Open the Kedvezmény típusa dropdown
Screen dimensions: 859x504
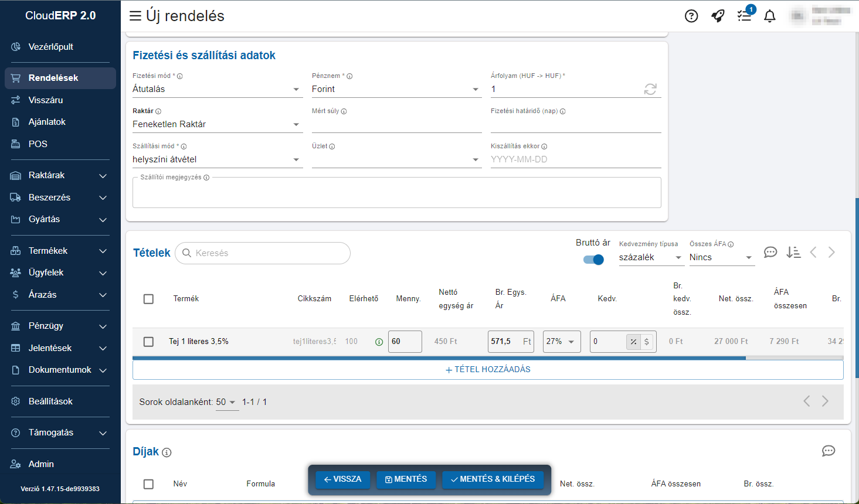coord(651,257)
